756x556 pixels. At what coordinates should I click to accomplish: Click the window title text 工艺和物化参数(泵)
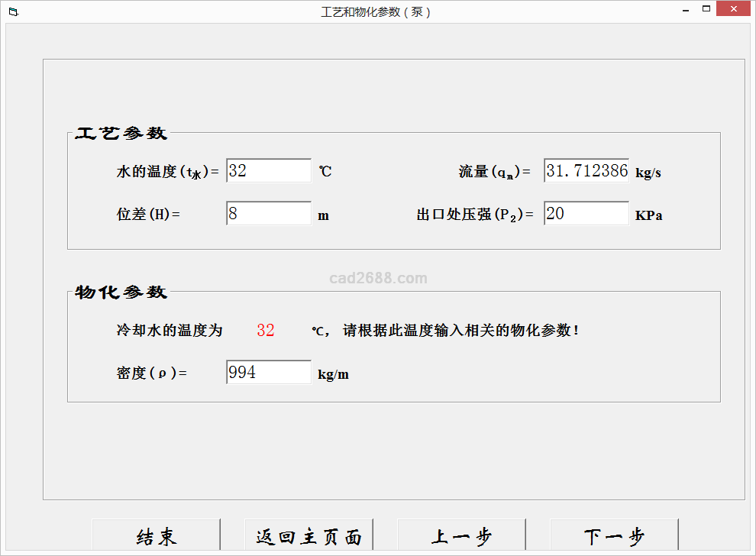(376, 12)
